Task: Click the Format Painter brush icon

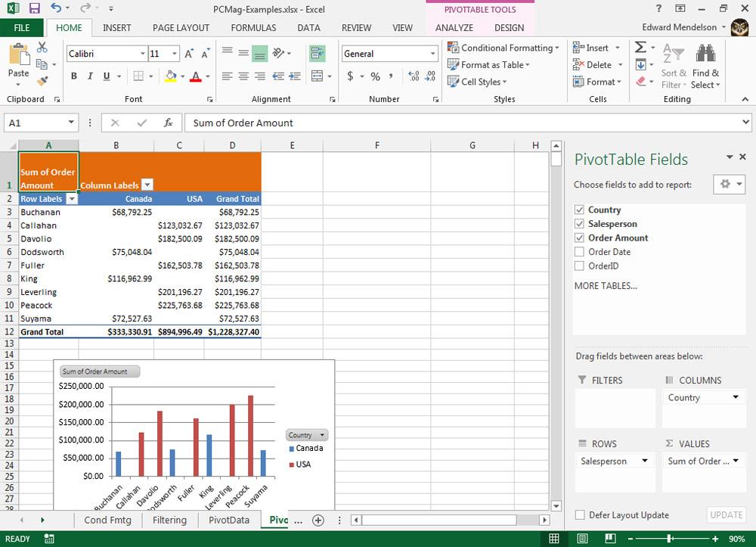Action: click(x=42, y=81)
